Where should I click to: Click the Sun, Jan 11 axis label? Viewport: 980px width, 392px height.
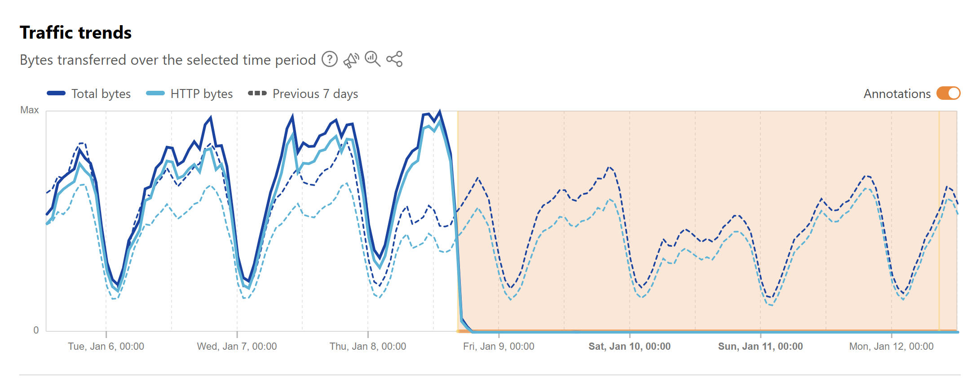pyautogui.click(x=760, y=347)
